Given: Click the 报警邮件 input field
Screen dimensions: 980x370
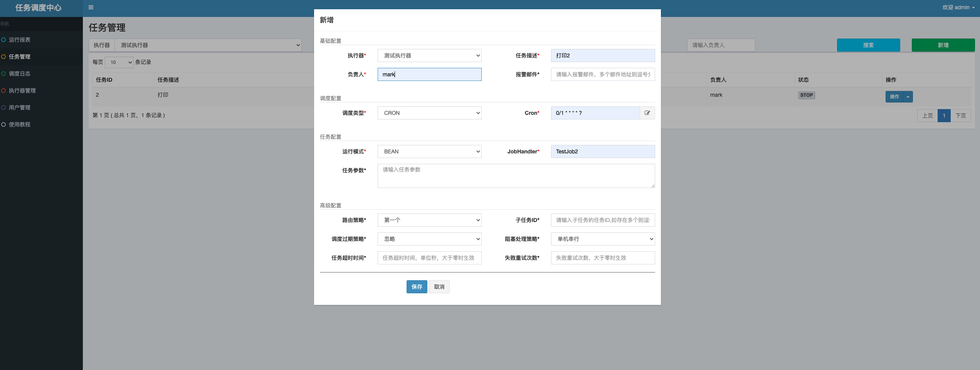Looking at the screenshot, I should pos(603,74).
